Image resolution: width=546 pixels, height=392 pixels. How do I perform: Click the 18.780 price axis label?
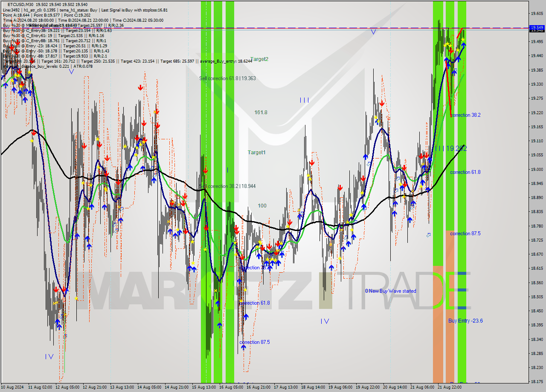(x=537, y=226)
